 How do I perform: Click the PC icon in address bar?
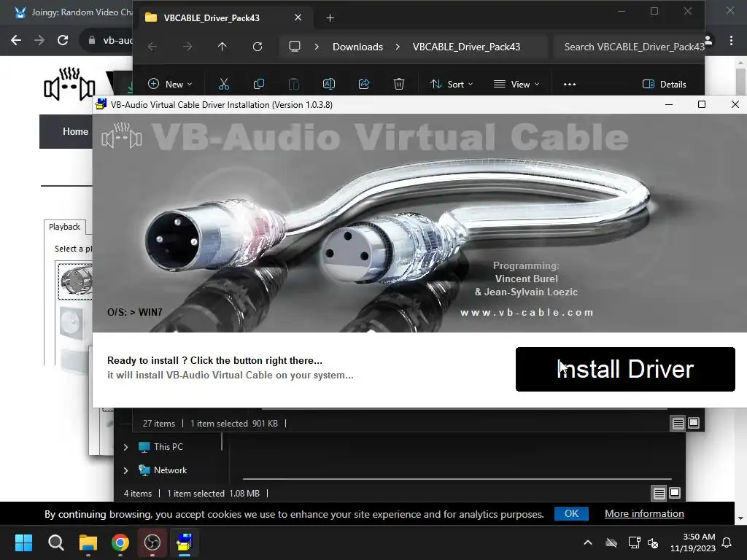pyautogui.click(x=295, y=47)
